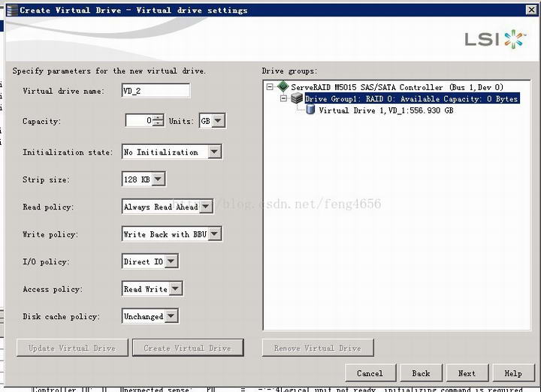Open the I/O policy dropdown

click(x=171, y=261)
